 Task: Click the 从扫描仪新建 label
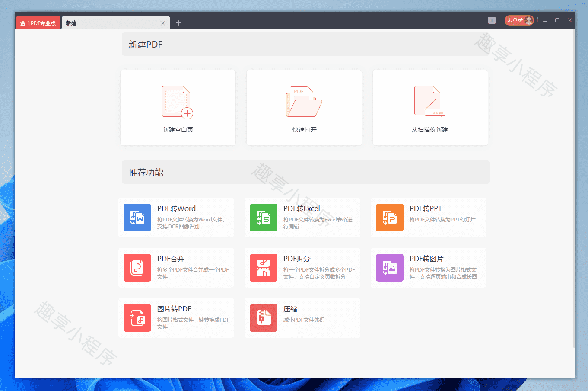430,130
